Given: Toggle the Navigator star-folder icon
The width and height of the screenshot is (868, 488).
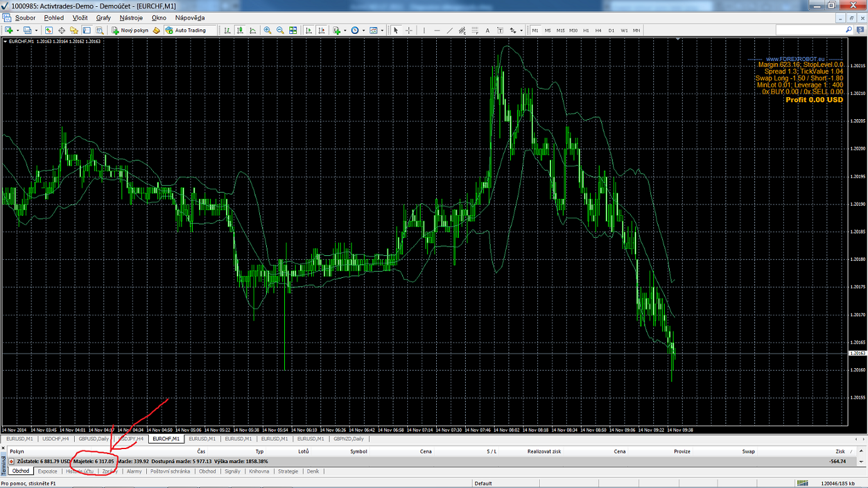Looking at the screenshot, I should pos(74,30).
